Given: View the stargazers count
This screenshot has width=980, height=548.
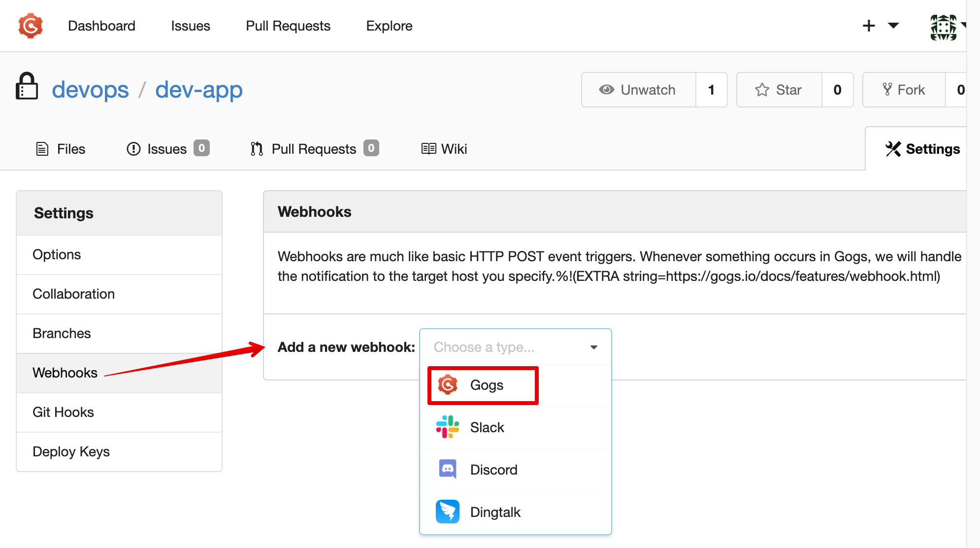Looking at the screenshot, I should (x=838, y=90).
